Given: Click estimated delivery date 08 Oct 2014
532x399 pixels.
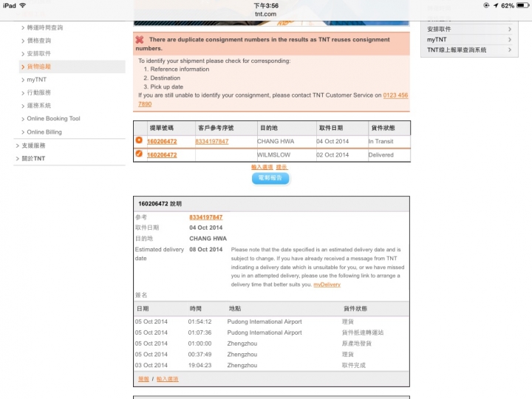Looking at the screenshot, I should 206,250.
